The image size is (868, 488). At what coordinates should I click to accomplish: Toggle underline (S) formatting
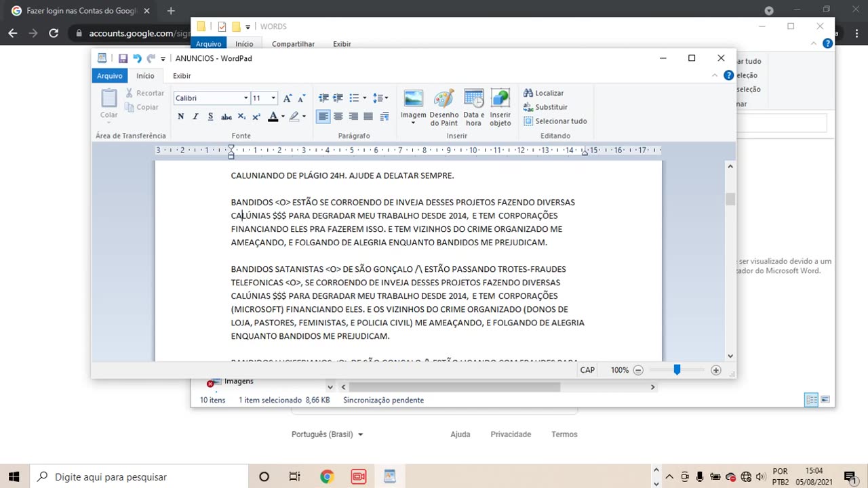tap(210, 117)
